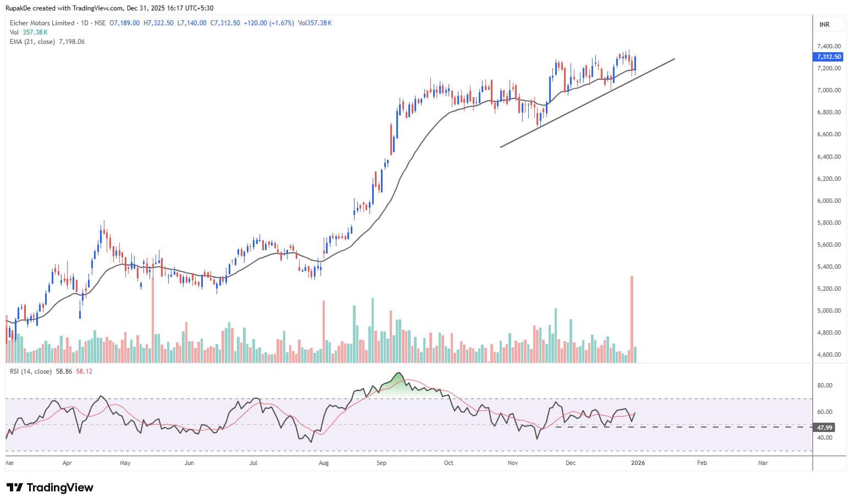Select the EMA (21, close) legend
This screenshot has height=504, width=852.
click(32, 42)
